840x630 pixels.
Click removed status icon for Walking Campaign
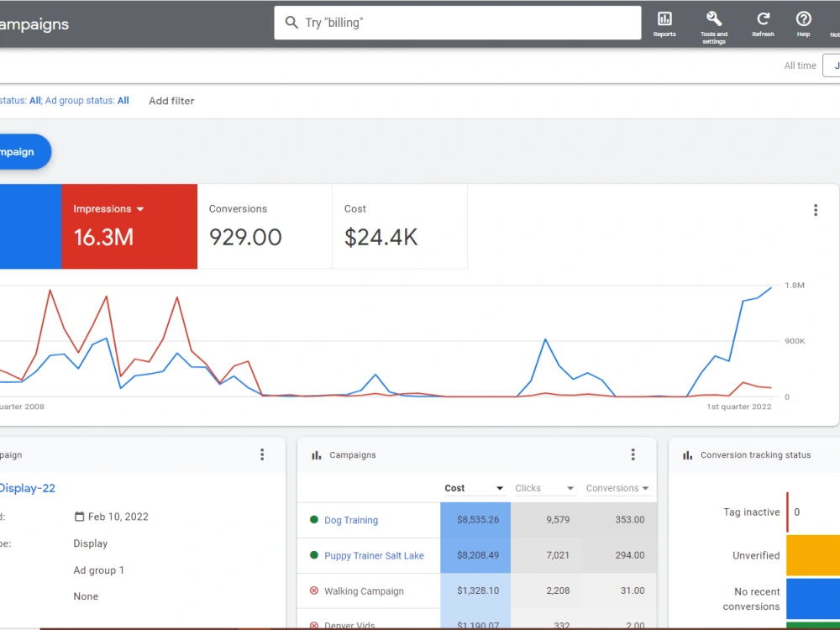[314, 591]
